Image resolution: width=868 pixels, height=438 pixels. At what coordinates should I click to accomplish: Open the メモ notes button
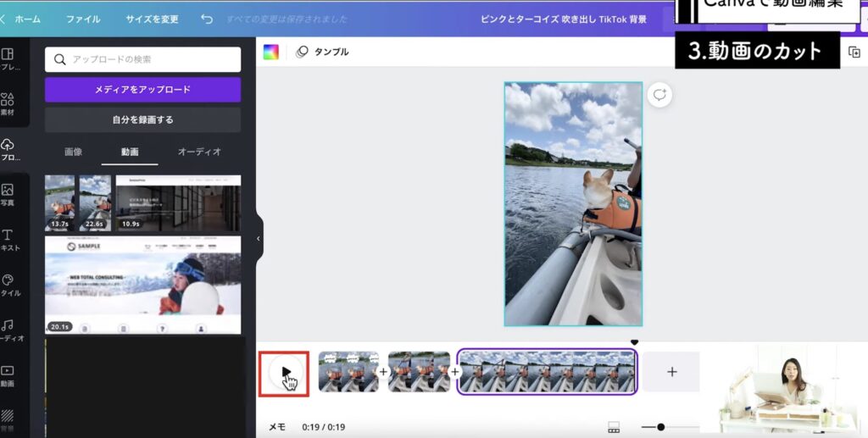point(277,427)
